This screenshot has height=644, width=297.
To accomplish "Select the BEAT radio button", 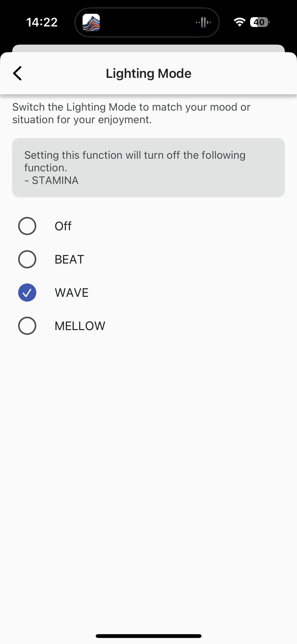I will click(x=27, y=259).
